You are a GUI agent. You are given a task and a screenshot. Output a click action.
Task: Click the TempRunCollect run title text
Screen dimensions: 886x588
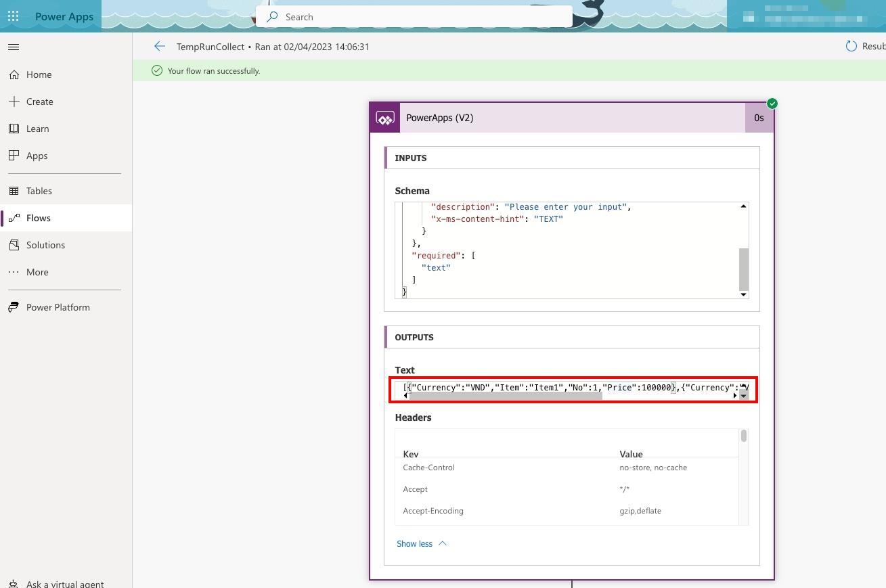pyautogui.click(x=272, y=47)
